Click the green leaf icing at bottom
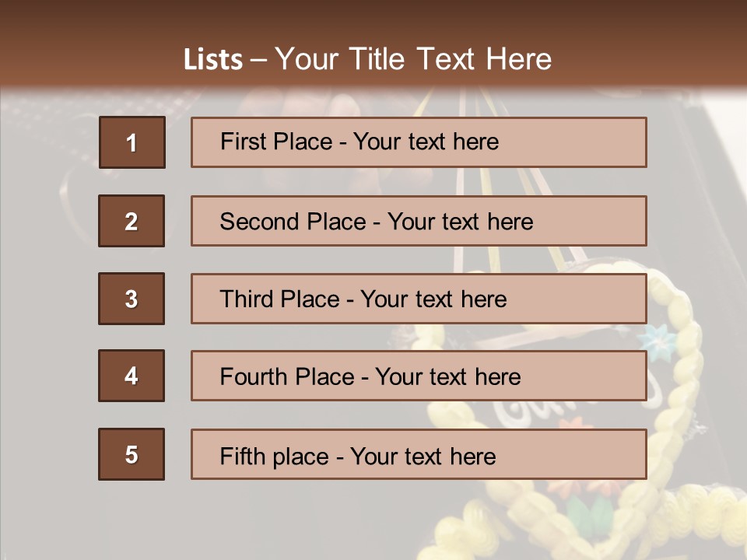The image size is (747, 560). [589, 513]
